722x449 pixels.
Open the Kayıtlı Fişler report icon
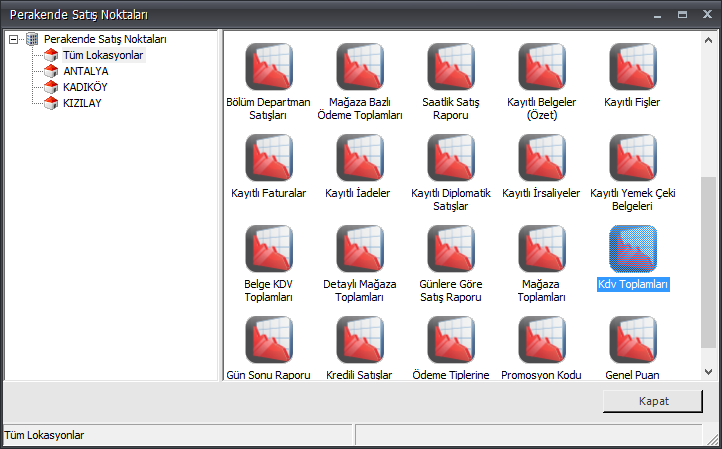pos(633,67)
